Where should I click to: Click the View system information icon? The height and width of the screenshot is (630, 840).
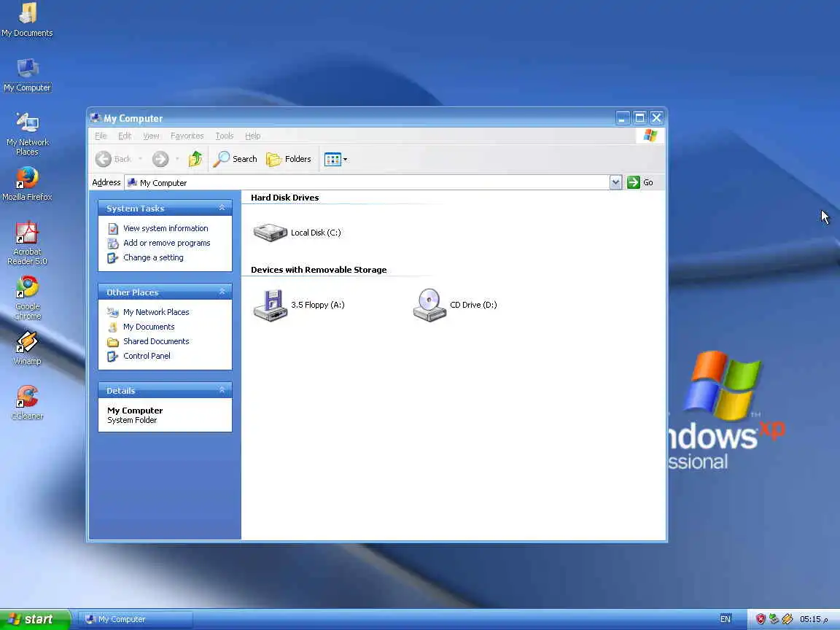click(113, 229)
